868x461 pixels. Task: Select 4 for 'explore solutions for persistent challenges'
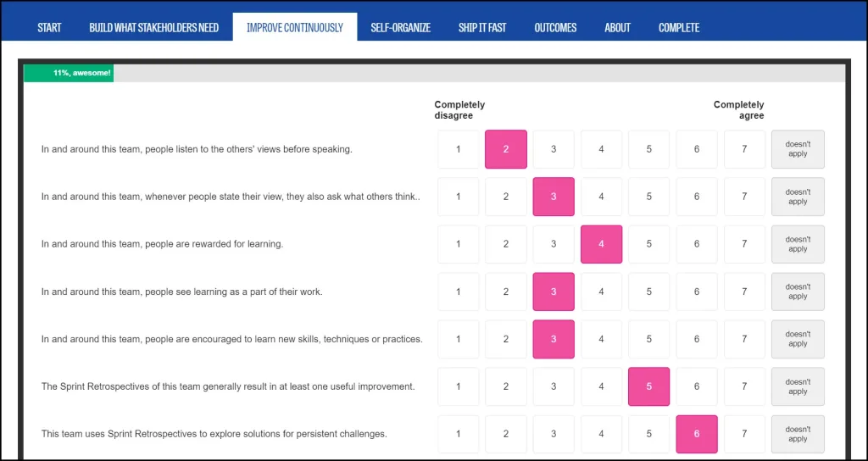601,435
